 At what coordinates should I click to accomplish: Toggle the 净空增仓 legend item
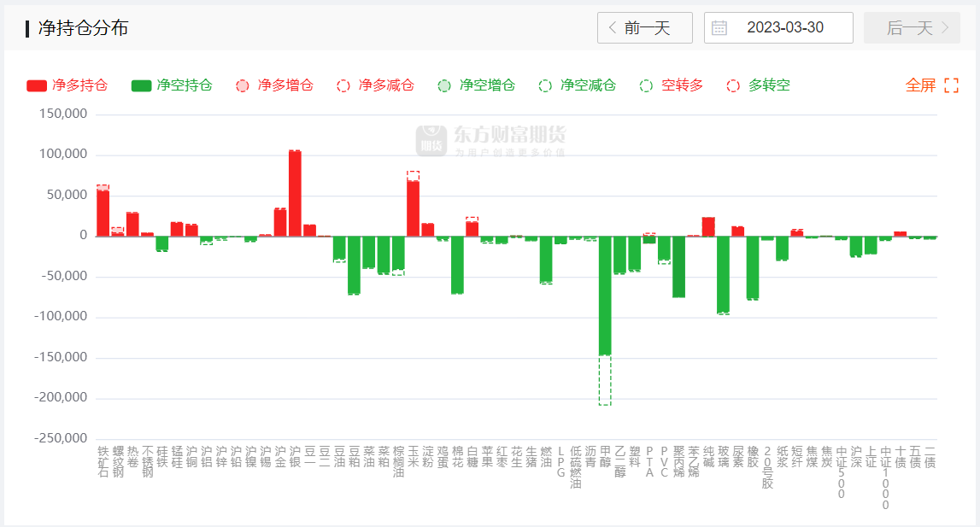(476, 85)
